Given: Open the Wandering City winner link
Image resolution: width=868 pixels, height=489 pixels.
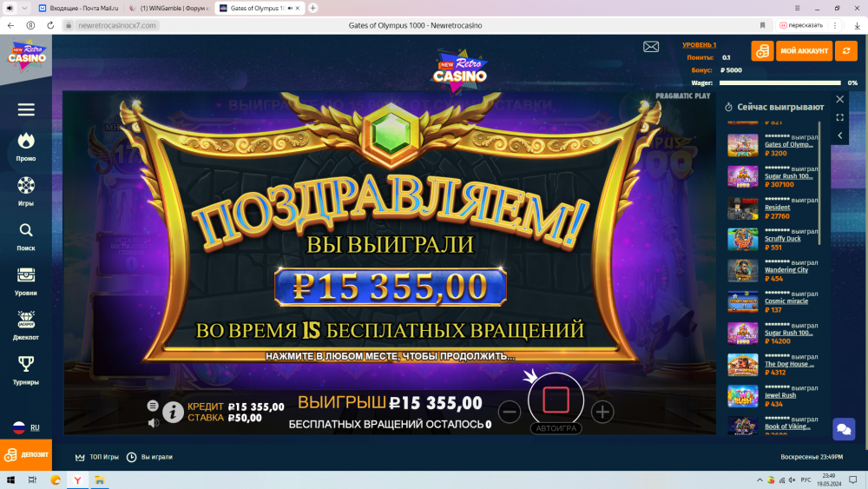Looking at the screenshot, I should pos(786,270).
